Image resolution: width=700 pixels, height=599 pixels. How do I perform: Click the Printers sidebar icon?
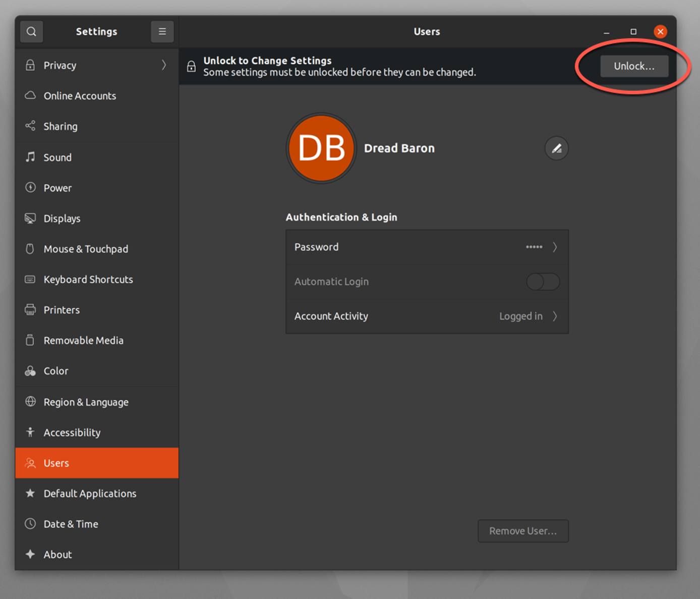tap(30, 309)
